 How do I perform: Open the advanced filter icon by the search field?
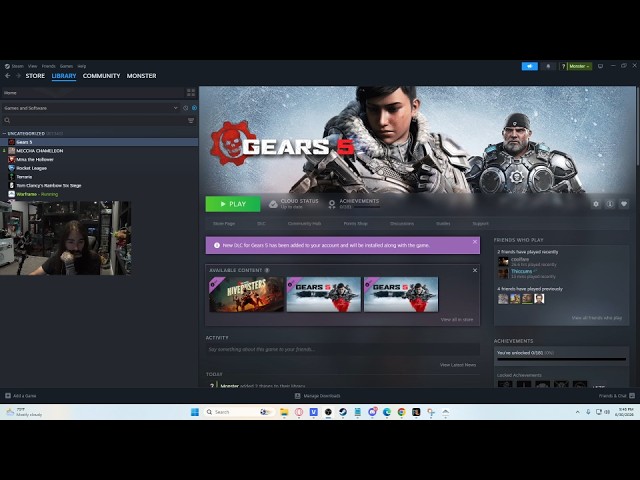pyautogui.click(x=191, y=120)
